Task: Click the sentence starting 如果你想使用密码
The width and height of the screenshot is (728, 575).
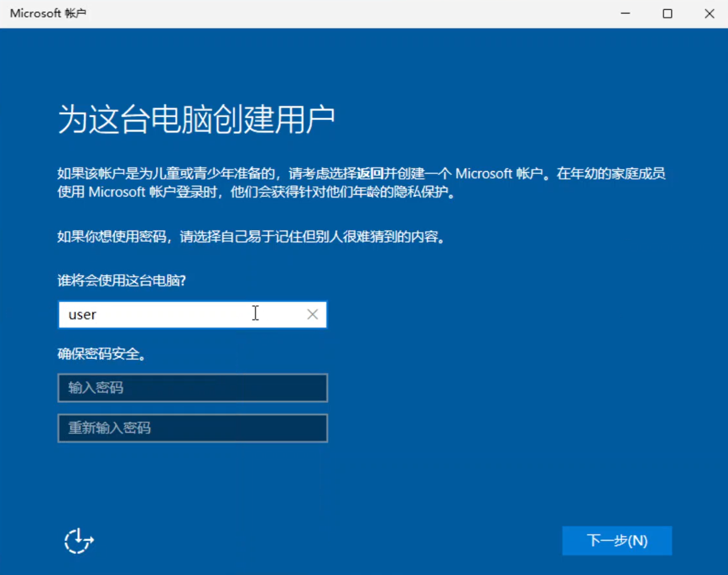Action: pyautogui.click(x=252, y=237)
